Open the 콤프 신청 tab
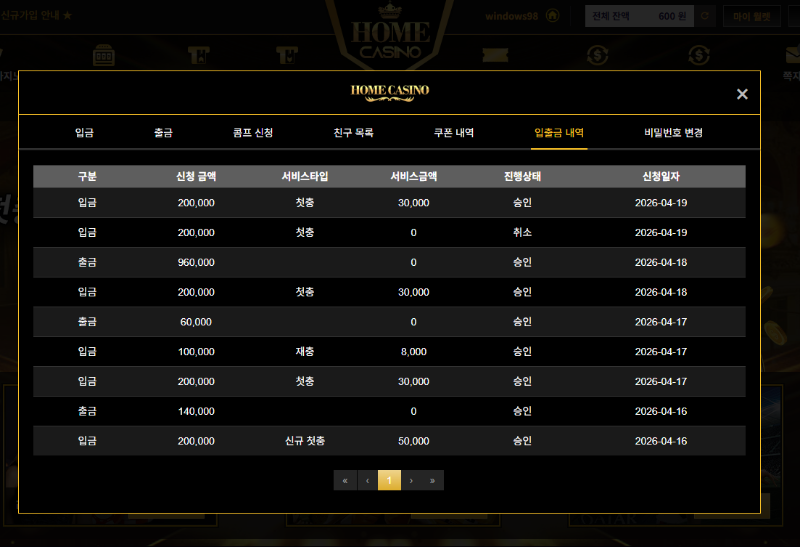Image resolution: width=800 pixels, height=547 pixels. (x=253, y=132)
